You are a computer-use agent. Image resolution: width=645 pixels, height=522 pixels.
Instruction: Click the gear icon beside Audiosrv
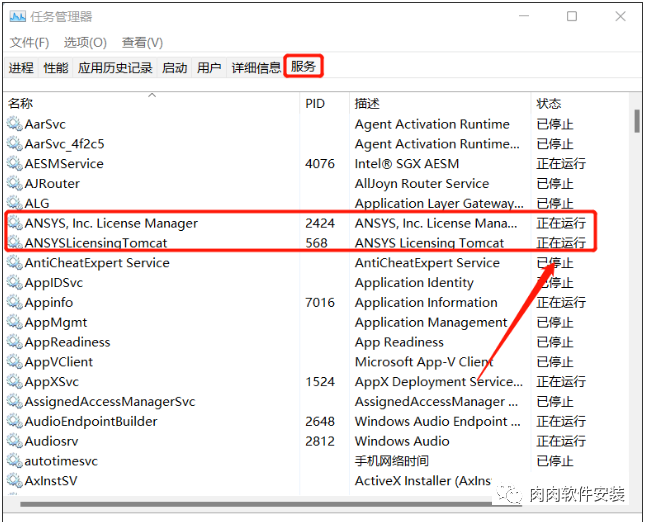click(x=14, y=441)
